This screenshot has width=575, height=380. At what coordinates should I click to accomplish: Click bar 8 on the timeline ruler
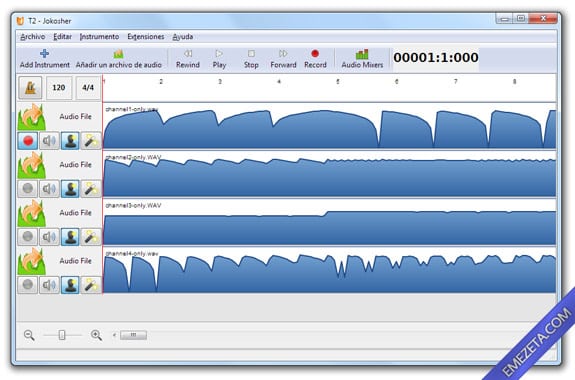(514, 81)
